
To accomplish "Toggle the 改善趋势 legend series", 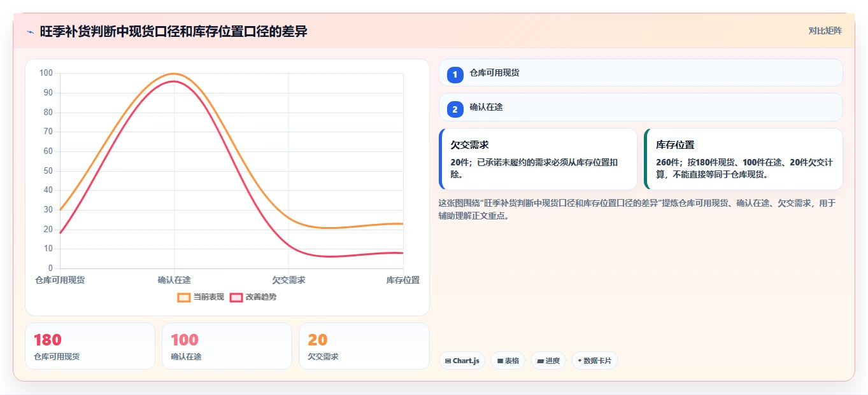I will pos(253,297).
